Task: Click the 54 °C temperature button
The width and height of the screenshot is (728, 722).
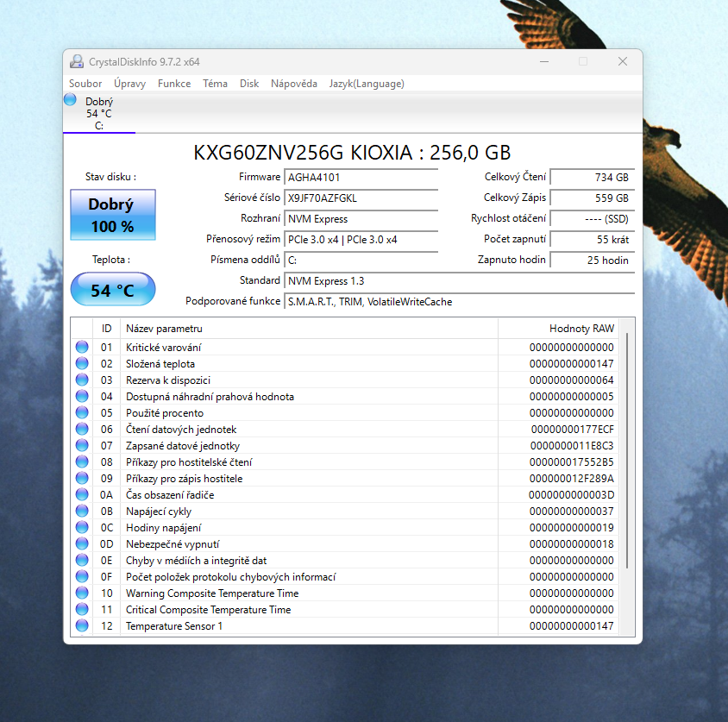Action: 112,290
